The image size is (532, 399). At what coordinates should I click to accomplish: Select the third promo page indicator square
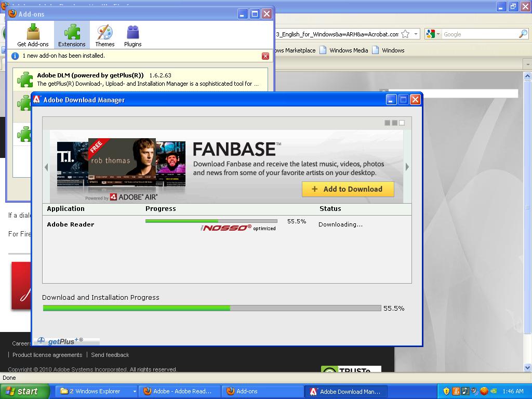[402, 123]
